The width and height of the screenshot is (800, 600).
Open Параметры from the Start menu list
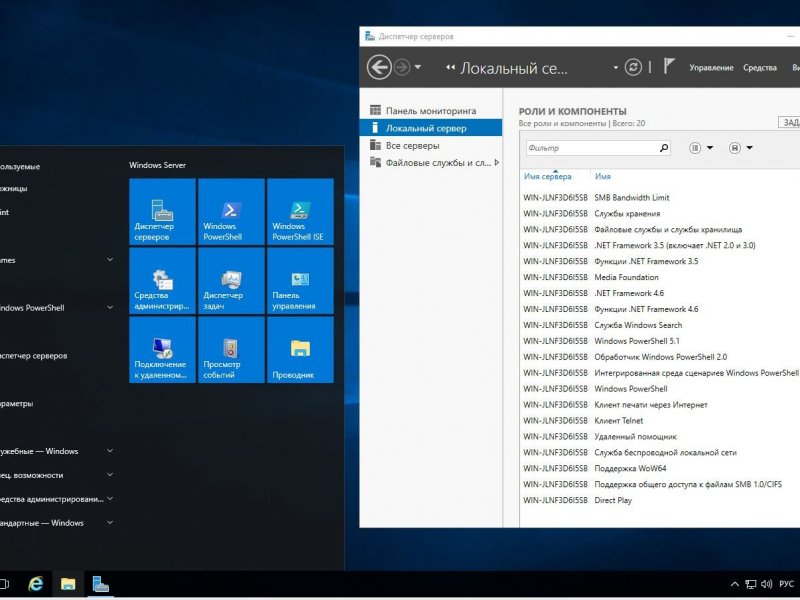click(x=16, y=404)
